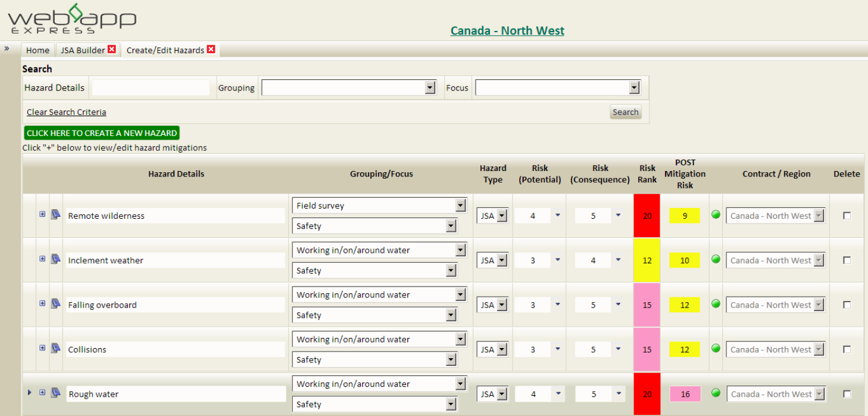Click the Hazard Details search input field
This screenshot has height=416, width=868.
coord(151,88)
